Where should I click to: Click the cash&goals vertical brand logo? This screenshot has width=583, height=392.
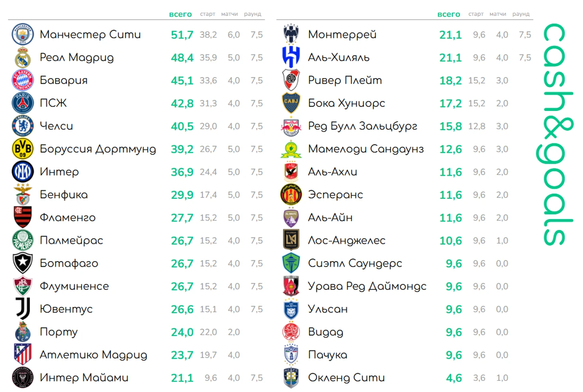click(555, 134)
